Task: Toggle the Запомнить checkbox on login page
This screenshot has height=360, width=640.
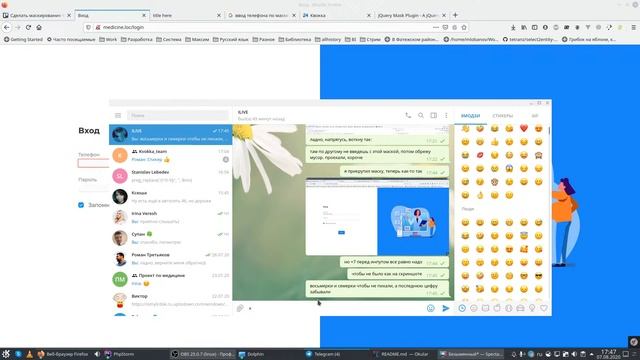Action: coord(81,205)
